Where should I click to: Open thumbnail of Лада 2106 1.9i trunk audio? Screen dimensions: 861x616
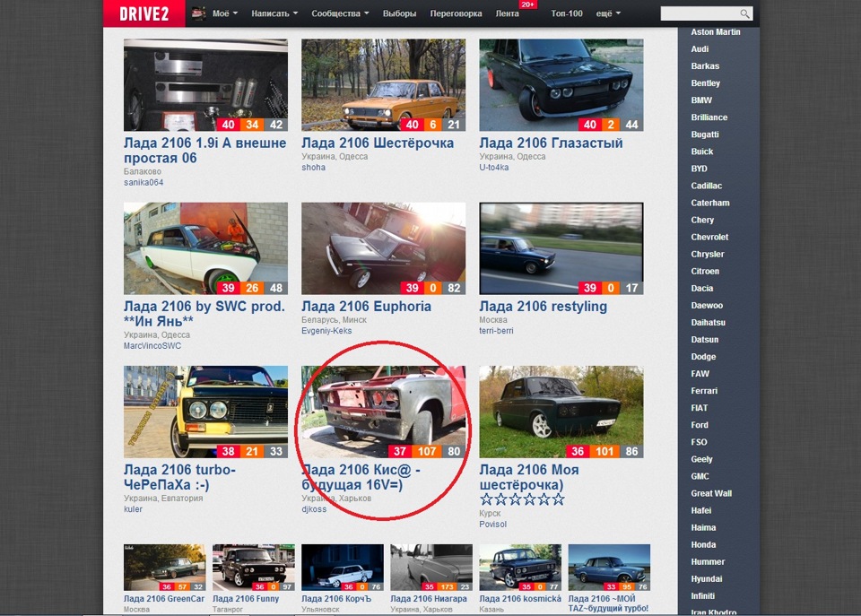tap(205, 84)
